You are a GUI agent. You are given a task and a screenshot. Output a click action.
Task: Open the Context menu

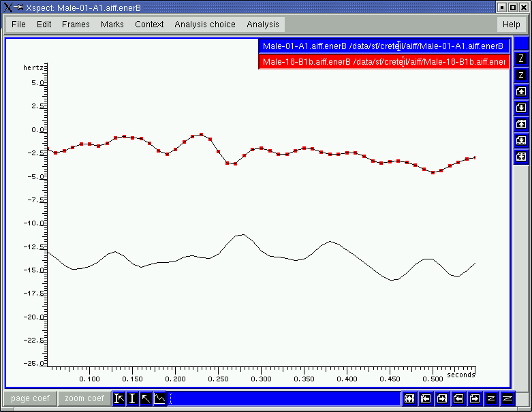(x=149, y=25)
